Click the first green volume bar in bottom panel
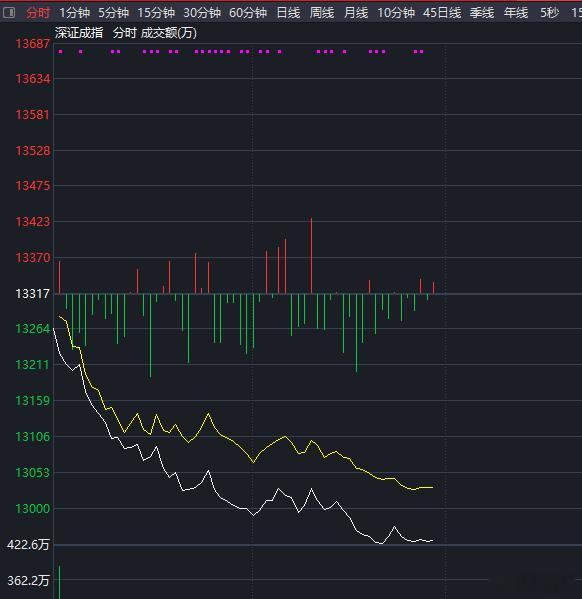582x599 pixels. (x=60, y=582)
